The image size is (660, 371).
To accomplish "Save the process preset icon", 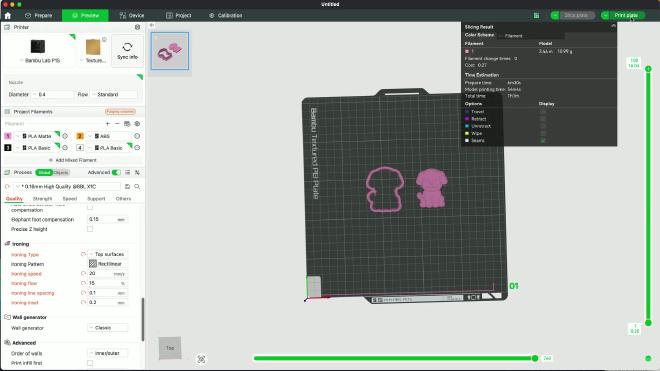I will (x=128, y=186).
